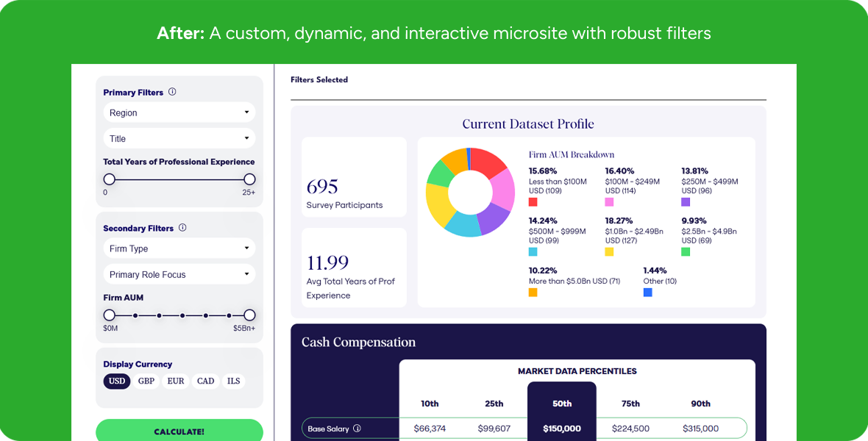Click the yellow $1.0Bn - $2.49Bn legend swatch

click(610, 252)
